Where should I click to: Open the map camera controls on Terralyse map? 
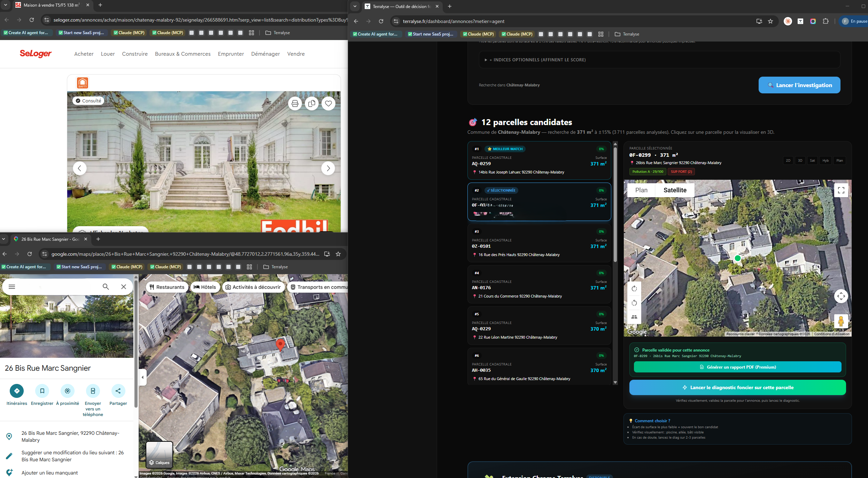(x=841, y=296)
